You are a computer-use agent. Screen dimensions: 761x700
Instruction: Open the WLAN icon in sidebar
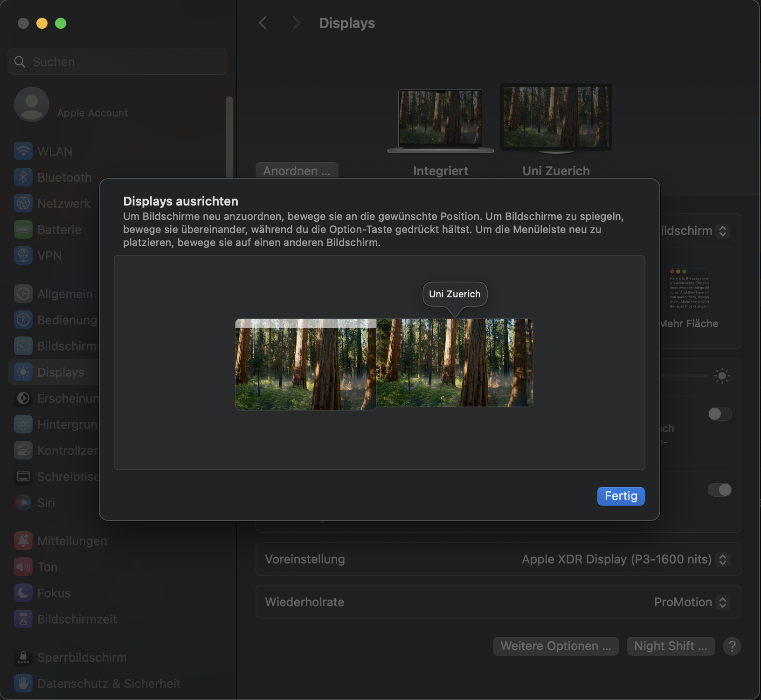click(23, 151)
